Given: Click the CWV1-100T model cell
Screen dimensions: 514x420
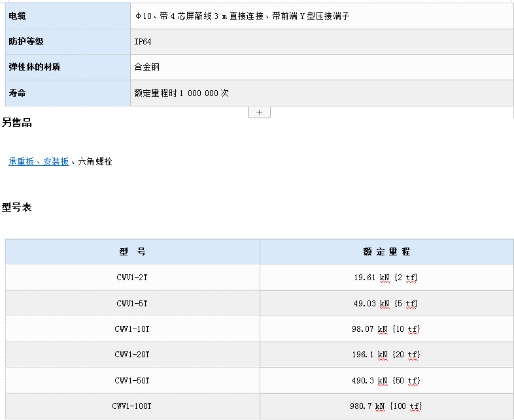Looking at the screenshot, I should 133,406.
